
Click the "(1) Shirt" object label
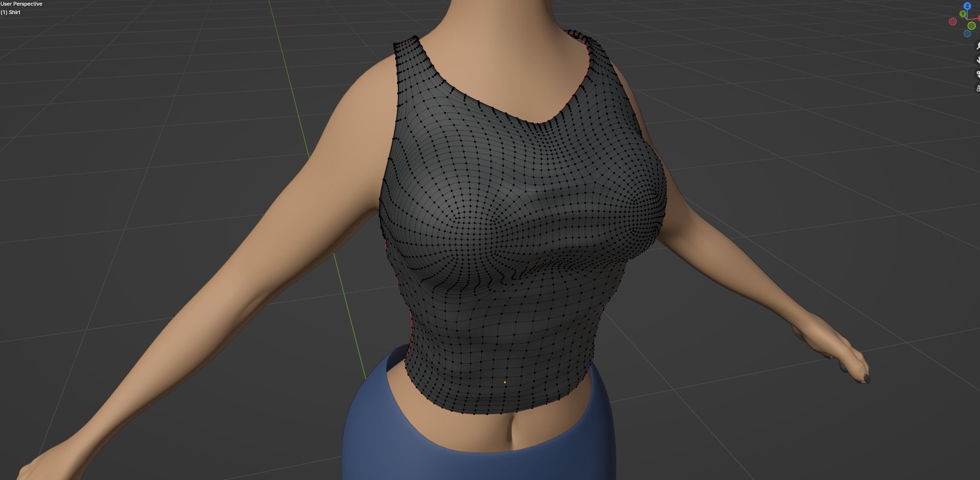click(x=10, y=12)
